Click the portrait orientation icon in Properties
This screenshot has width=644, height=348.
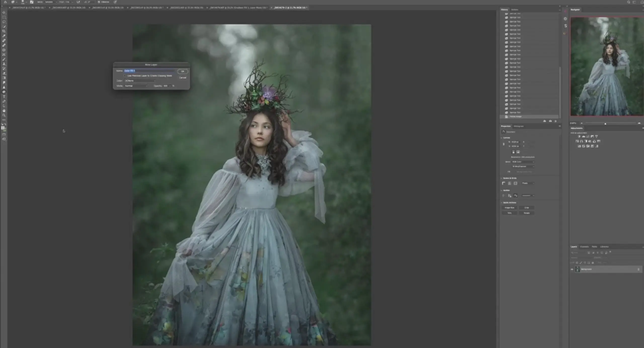(513, 152)
